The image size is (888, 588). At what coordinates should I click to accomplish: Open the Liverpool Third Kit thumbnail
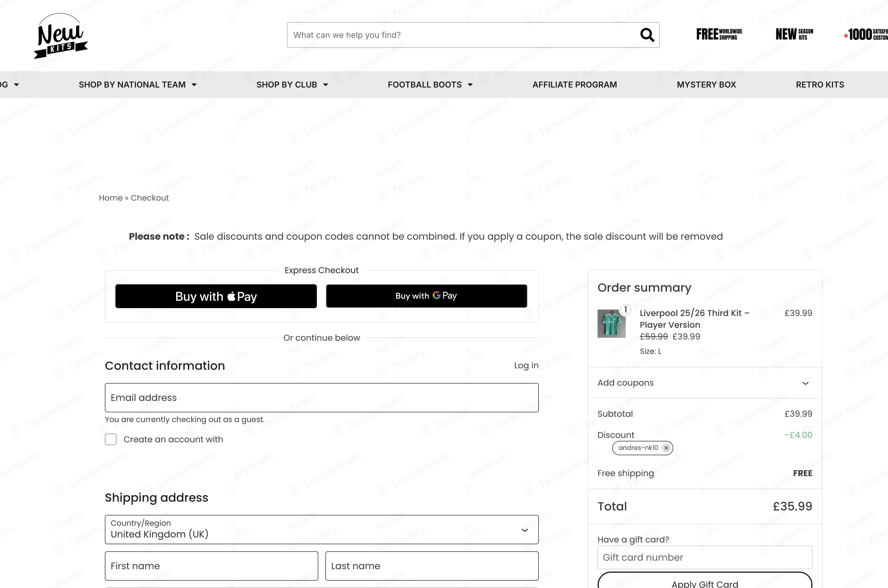611,323
